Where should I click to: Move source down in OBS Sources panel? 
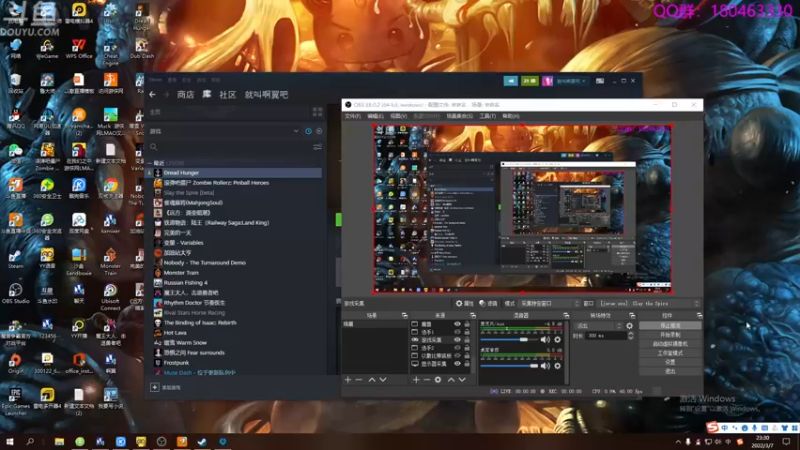tap(462, 380)
